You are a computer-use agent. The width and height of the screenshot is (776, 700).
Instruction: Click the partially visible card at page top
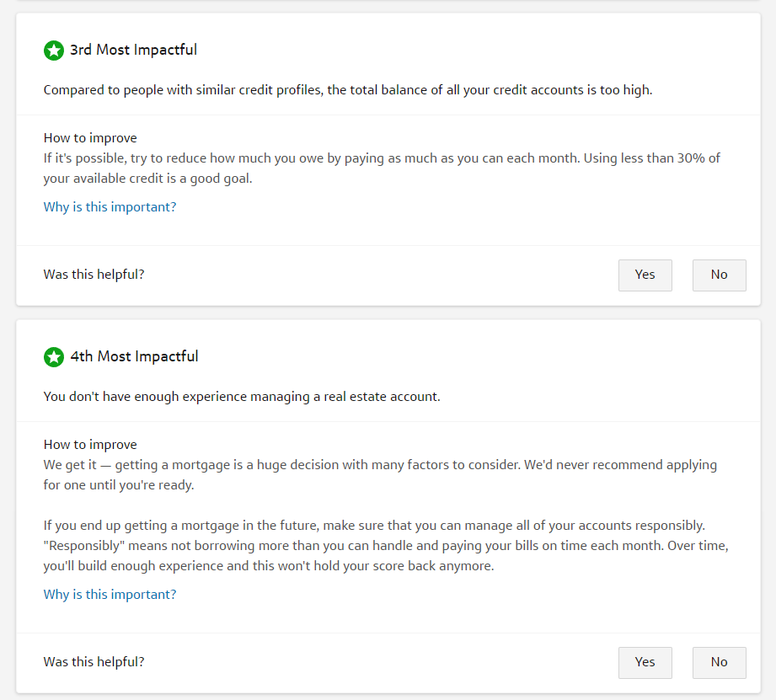[x=388, y=2]
